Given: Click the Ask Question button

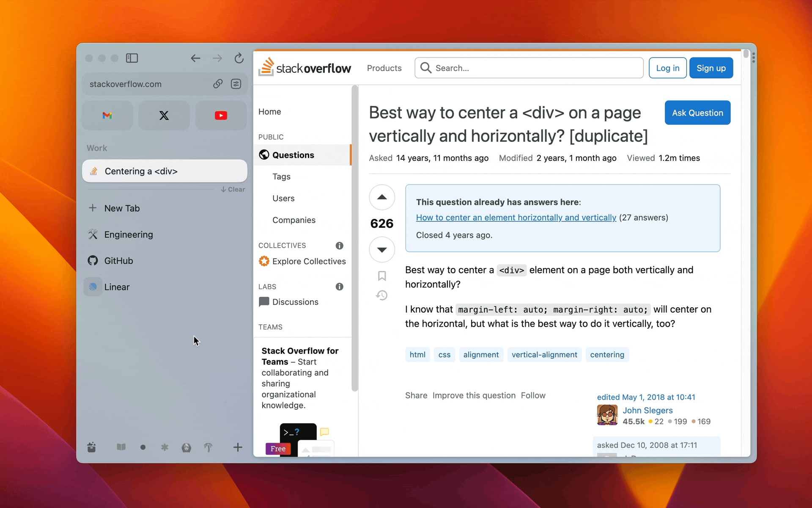Looking at the screenshot, I should (697, 113).
